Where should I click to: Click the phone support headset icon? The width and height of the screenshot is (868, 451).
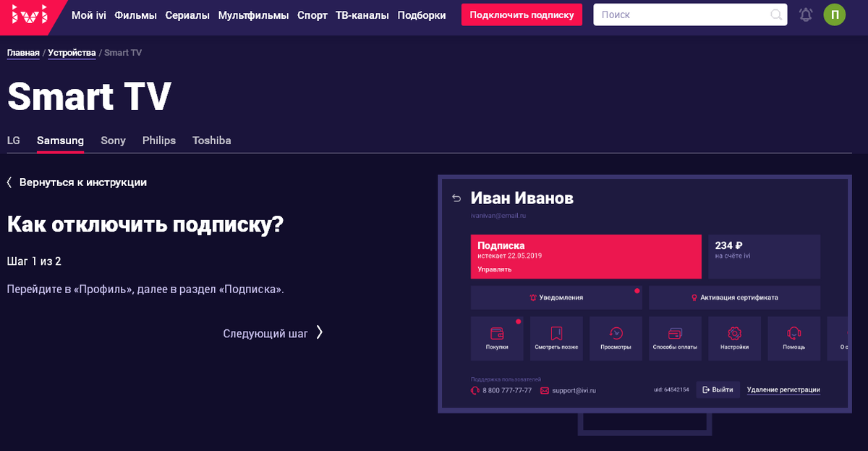pos(475,390)
